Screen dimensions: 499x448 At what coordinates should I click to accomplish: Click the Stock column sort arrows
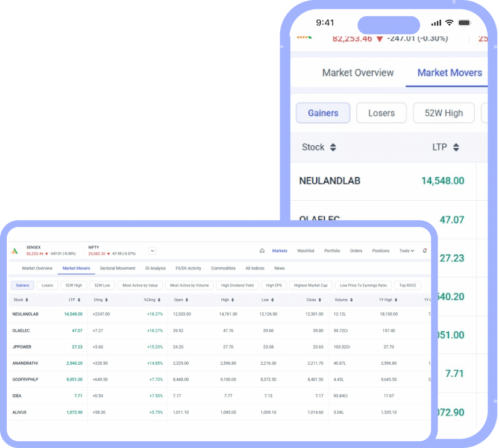[x=27, y=300]
